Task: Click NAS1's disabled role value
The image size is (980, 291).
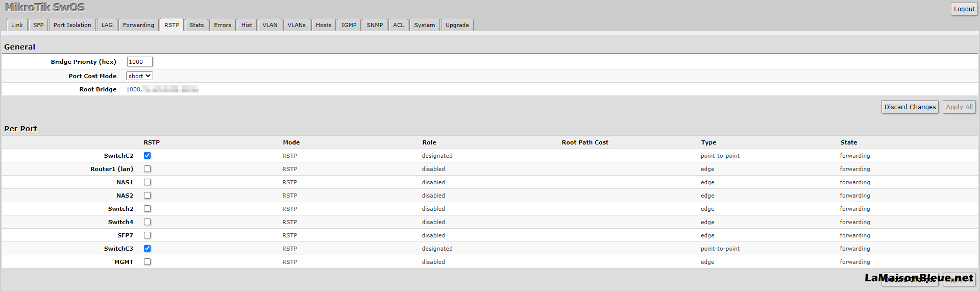Action: (x=433, y=182)
